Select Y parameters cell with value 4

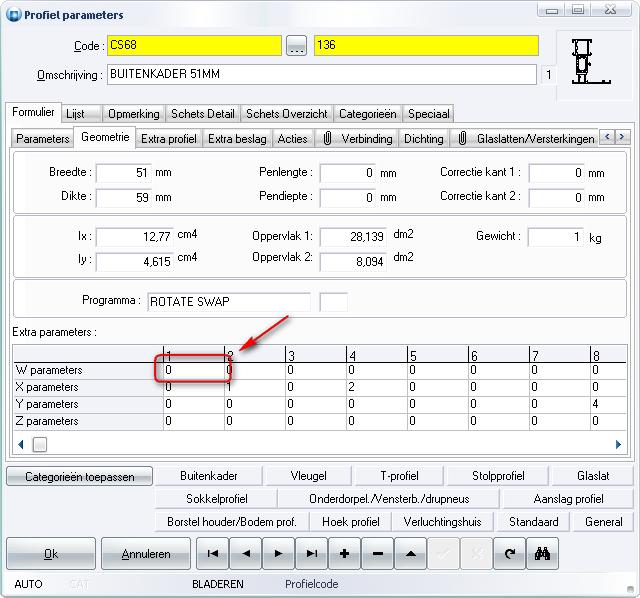coord(608,404)
